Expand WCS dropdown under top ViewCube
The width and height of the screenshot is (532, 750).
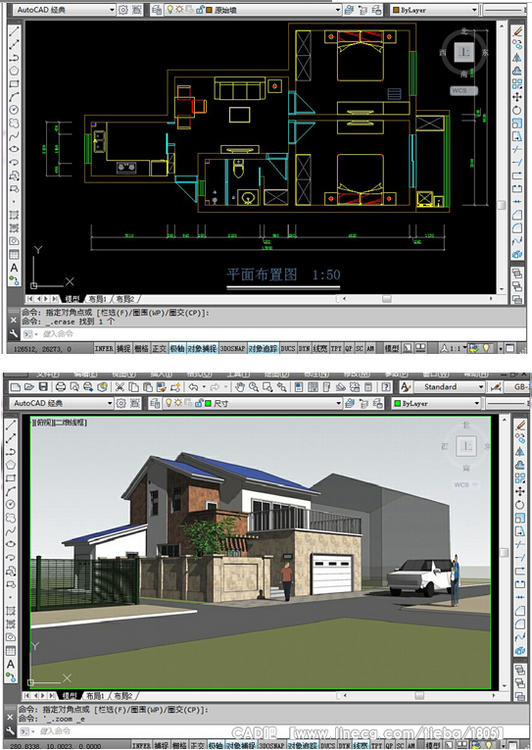pyautogui.click(x=464, y=90)
